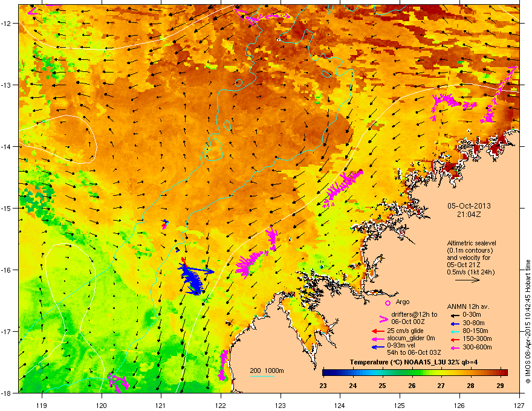Click the latitude axis label -18
The height and width of the screenshot is (411, 532).
click(x=7, y=393)
